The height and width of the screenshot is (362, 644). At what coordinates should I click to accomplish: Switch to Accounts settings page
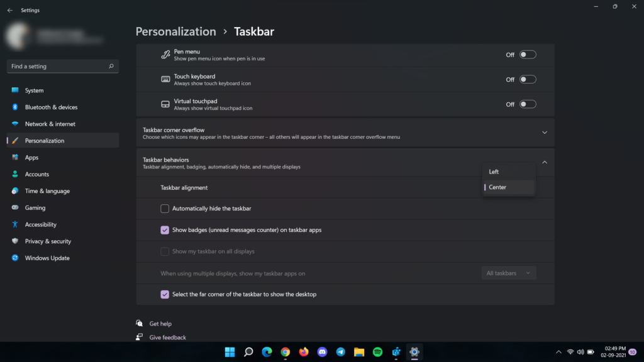(x=38, y=174)
